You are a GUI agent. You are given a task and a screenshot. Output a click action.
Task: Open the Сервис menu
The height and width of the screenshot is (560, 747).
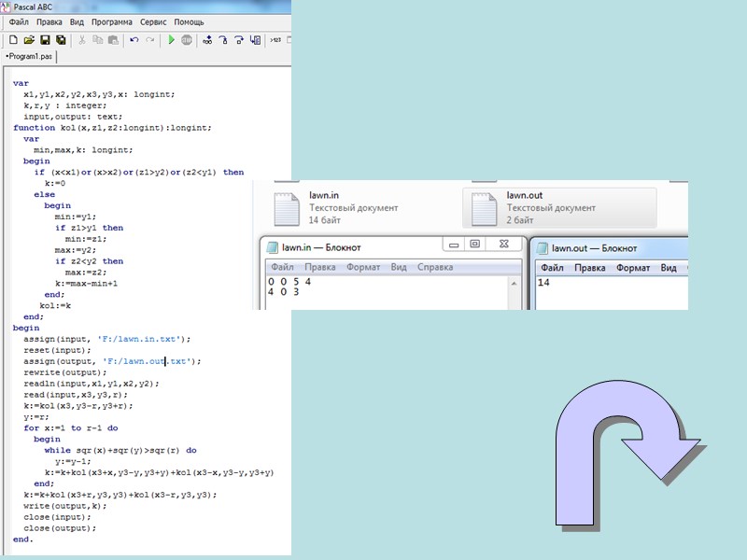(x=155, y=21)
